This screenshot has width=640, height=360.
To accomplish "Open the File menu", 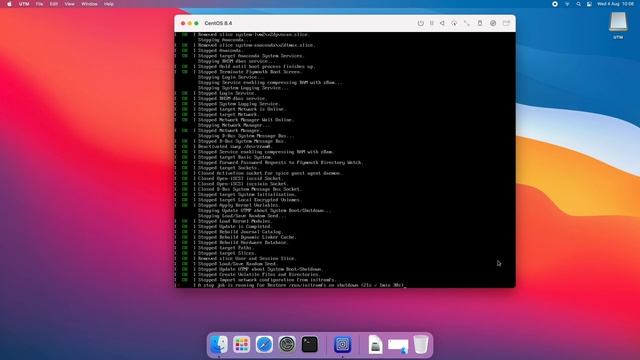I will 40,4.
